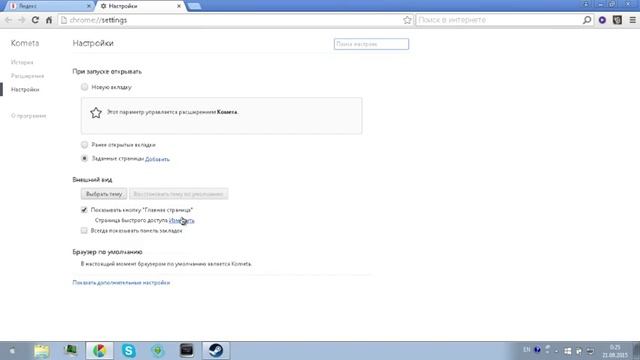Open a new tab with the plus button
640x360 pixels.
(194, 6)
